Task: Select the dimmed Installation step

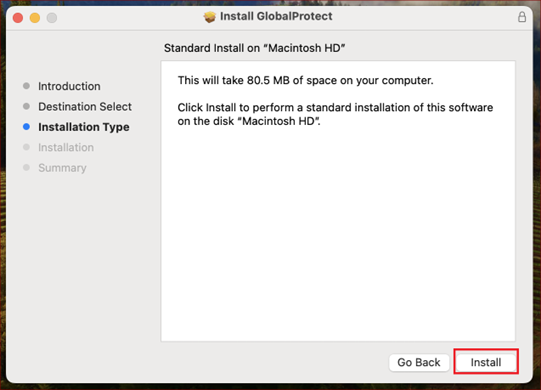Action: point(66,147)
